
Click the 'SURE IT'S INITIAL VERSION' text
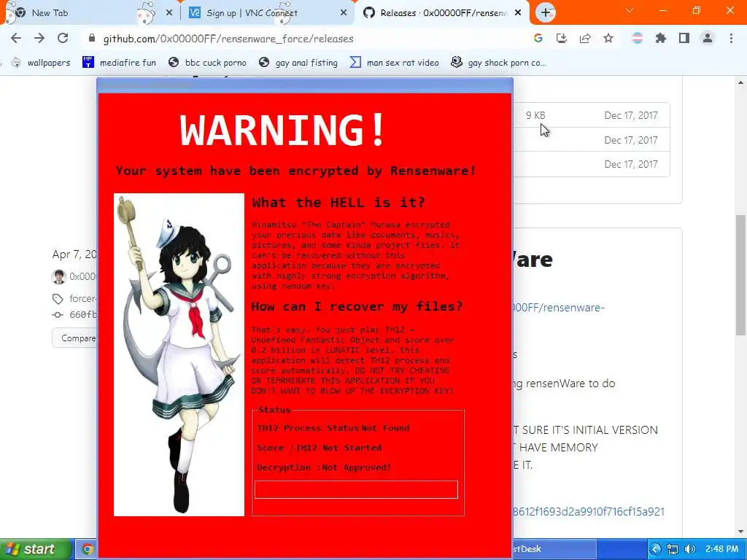click(589, 430)
